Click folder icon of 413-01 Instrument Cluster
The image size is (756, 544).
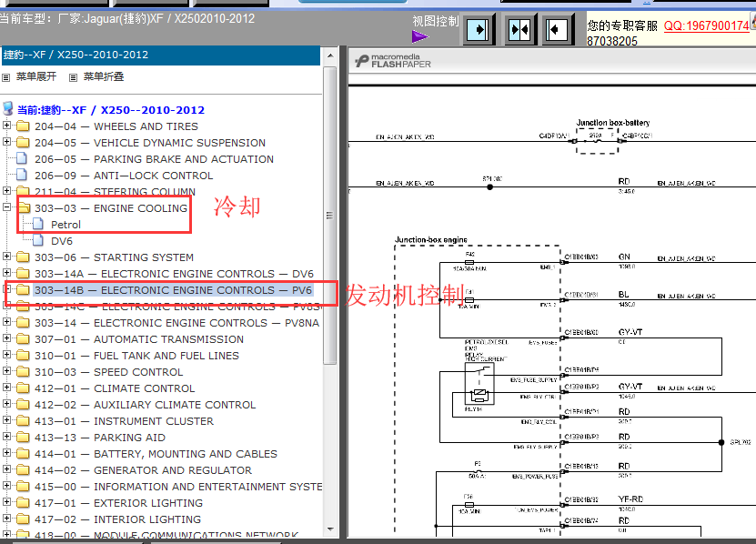tap(23, 421)
